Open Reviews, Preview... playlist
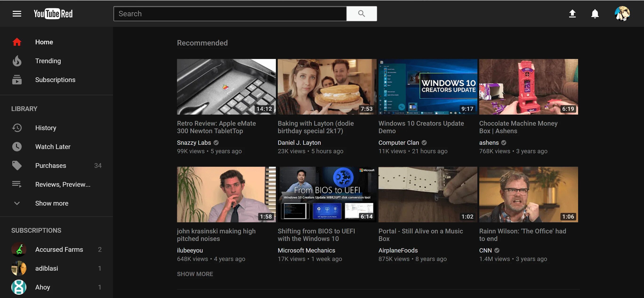The height and width of the screenshot is (298, 644). tap(63, 184)
